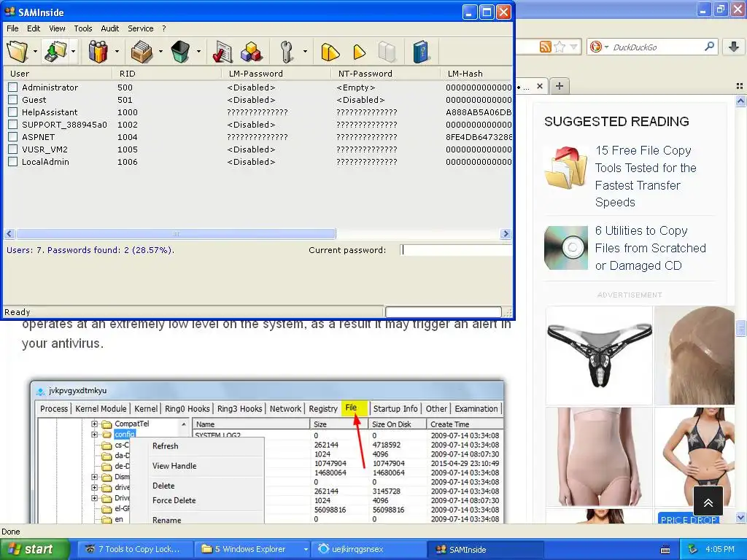Open dropdown arrow next to import local users icon
This screenshot has height=560, width=747.
pyautogui.click(x=74, y=52)
